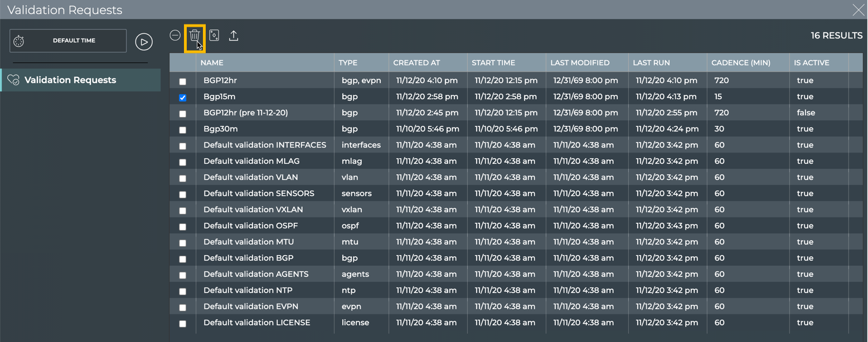
Task: Click the Default validation OSPF name cell
Action: click(x=250, y=226)
